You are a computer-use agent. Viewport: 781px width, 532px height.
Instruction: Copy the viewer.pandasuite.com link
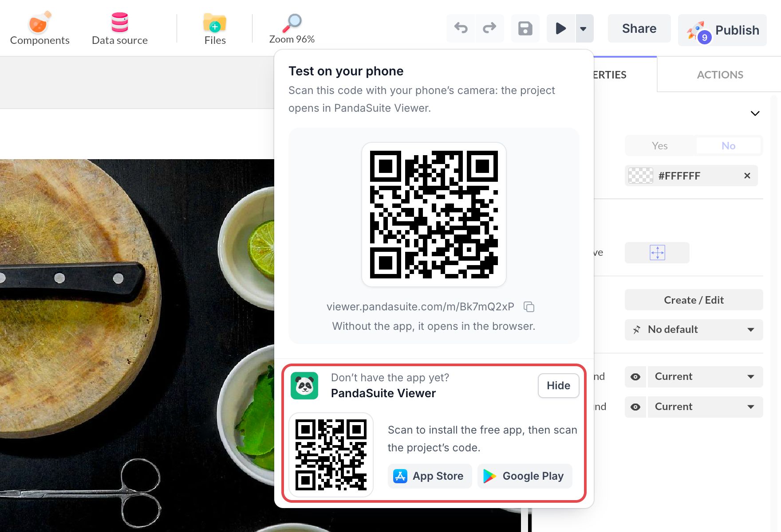tap(529, 307)
